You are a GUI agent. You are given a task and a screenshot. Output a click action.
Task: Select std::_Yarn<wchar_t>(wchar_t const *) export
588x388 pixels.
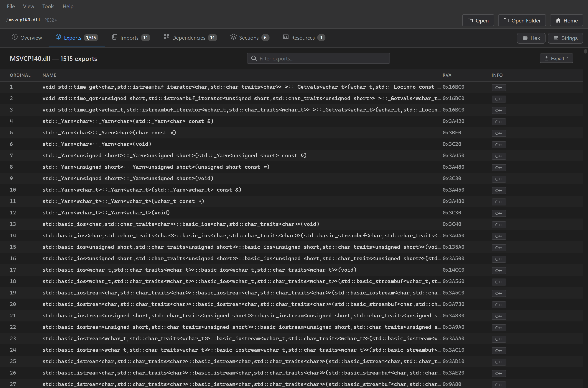123,201
